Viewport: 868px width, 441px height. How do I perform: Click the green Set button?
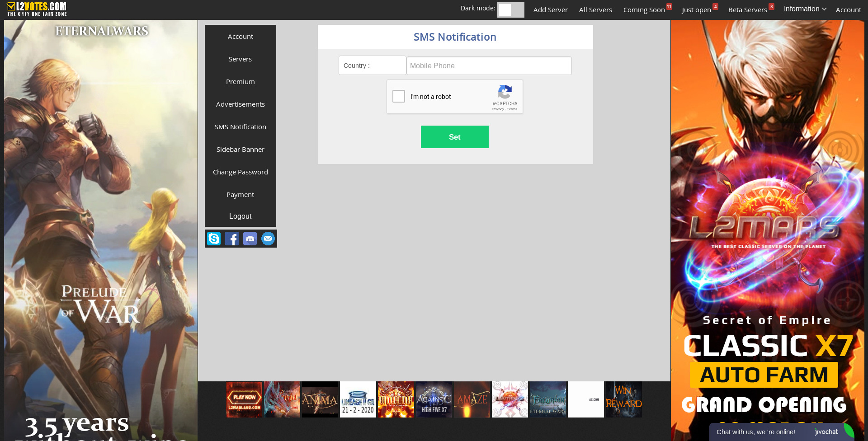coord(455,137)
